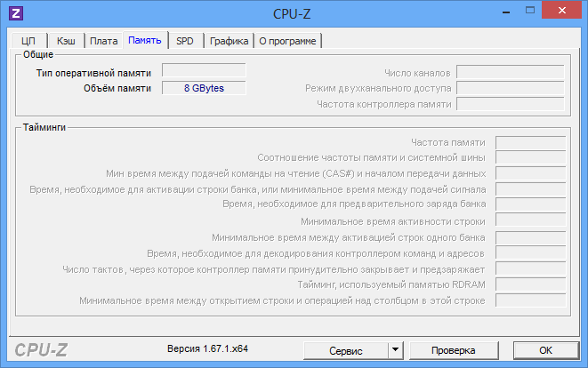Screen dimensions: 588x368
Task: Maximize the CPU-Z window
Action: pos(530,11)
